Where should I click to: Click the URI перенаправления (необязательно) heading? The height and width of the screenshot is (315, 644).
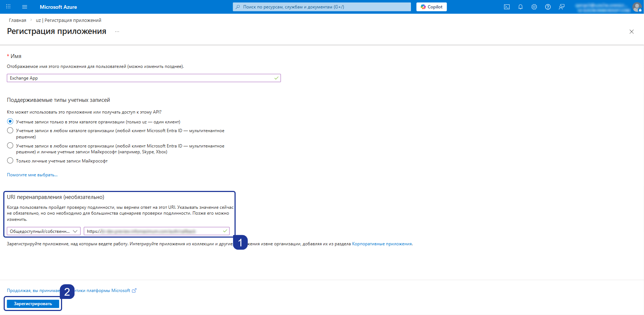pos(56,197)
